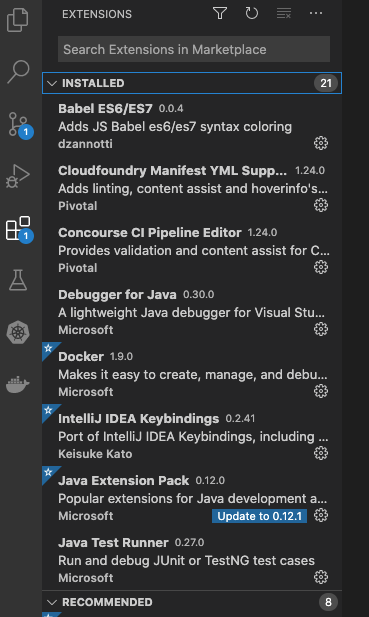Image resolution: width=369 pixels, height=617 pixels.
Task: Click 'Adds JS Babel es6/es7 syntax coloring' description
Action: (175, 127)
